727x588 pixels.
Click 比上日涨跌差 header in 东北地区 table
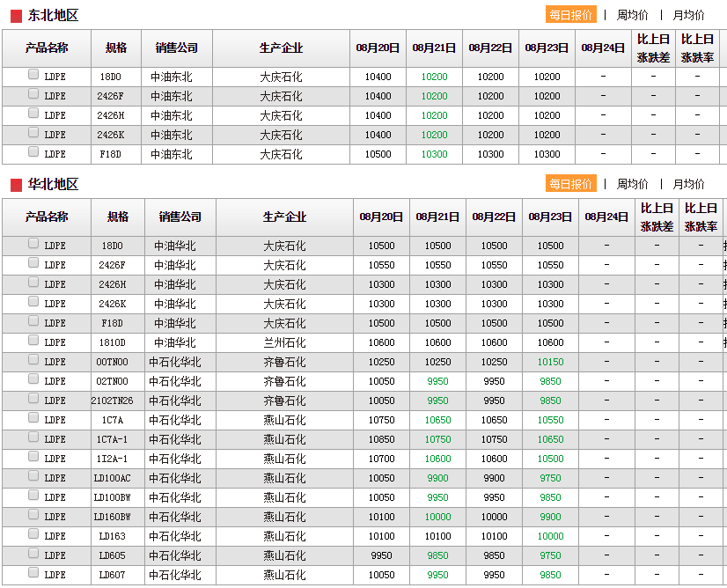tap(653, 48)
